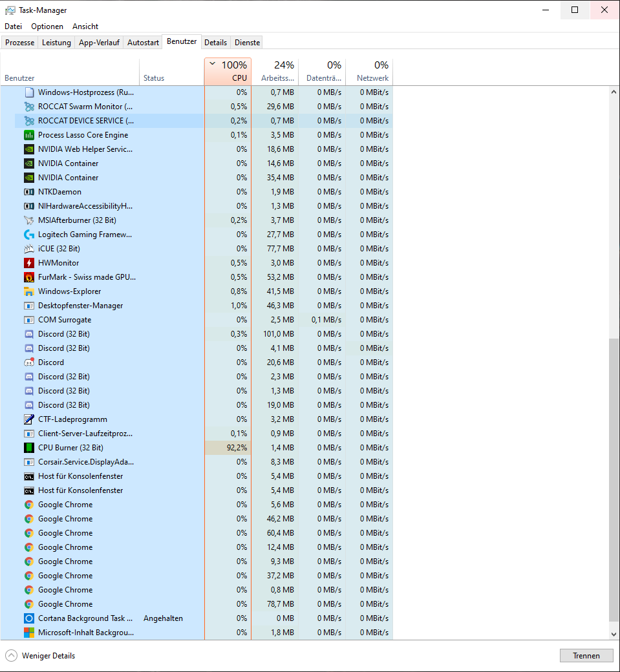Sort by the Arbeitsspeicher 24% column
620x672 pixels.
[275, 72]
